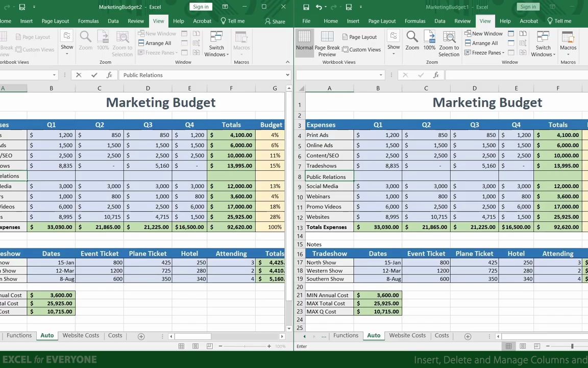
Task: Click the Sign in button
Action: pos(528,7)
